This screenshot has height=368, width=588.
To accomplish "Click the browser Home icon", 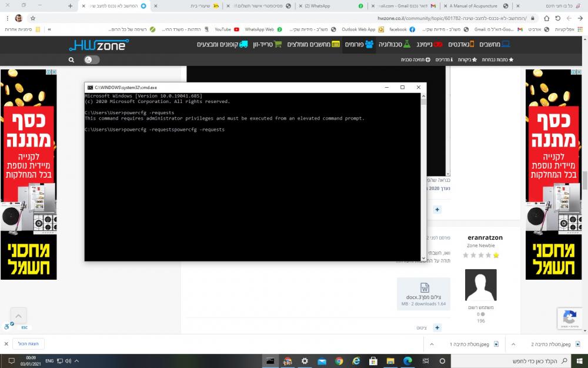I will coord(546,18).
